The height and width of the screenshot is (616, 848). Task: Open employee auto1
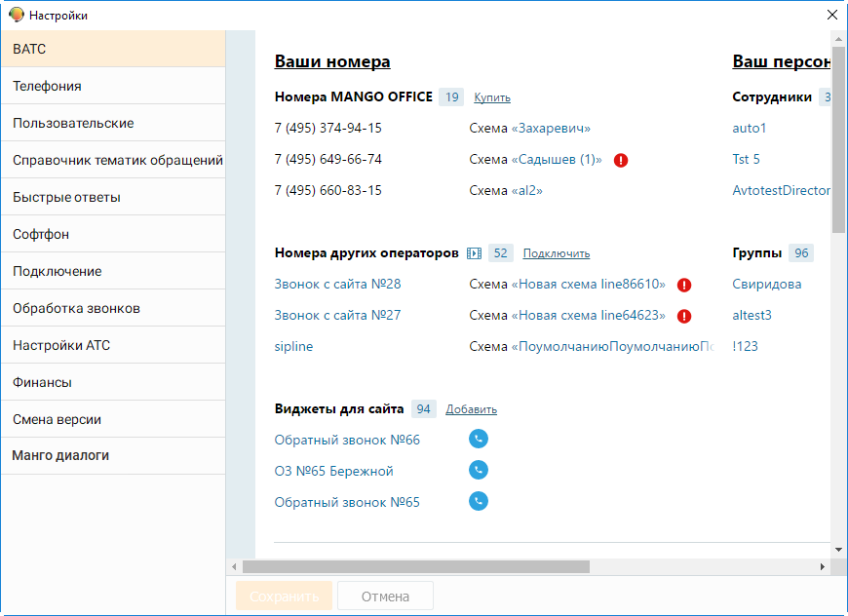(749, 129)
